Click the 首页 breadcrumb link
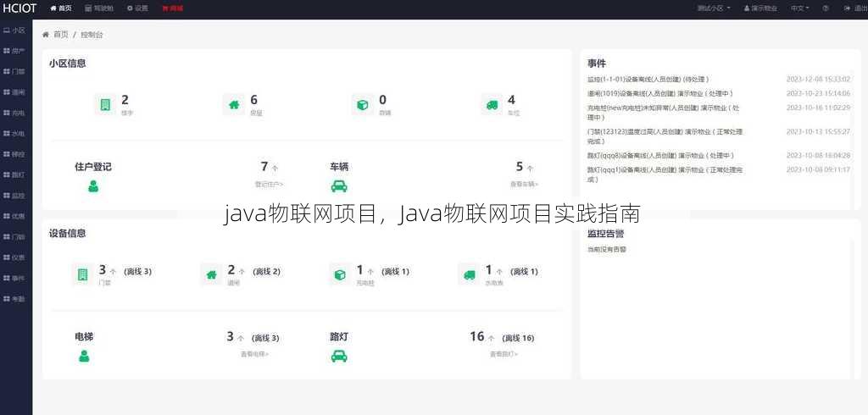This screenshot has height=415, width=868. pyautogui.click(x=61, y=35)
